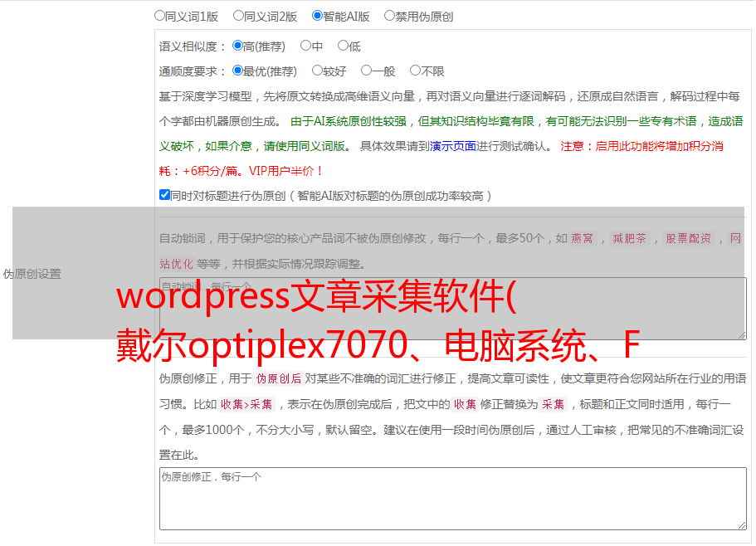
Task: Set 通顺度要求 to 一般
Action: (x=367, y=71)
